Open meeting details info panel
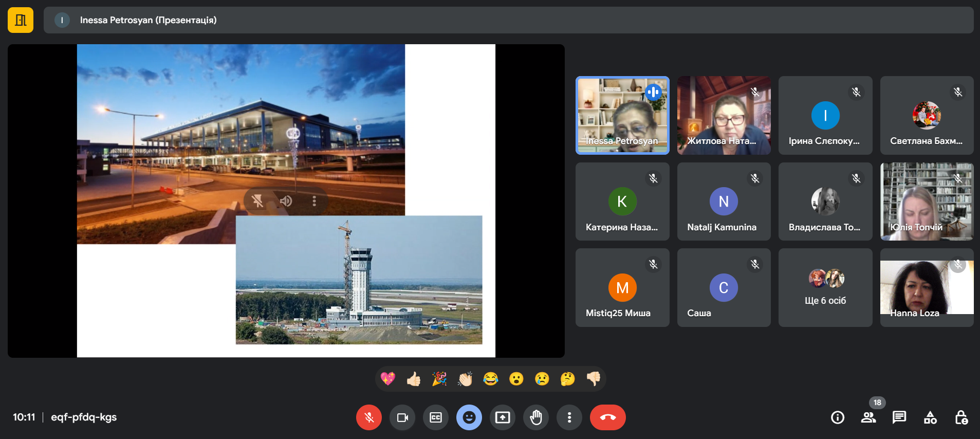980x439 pixels. 837,417
